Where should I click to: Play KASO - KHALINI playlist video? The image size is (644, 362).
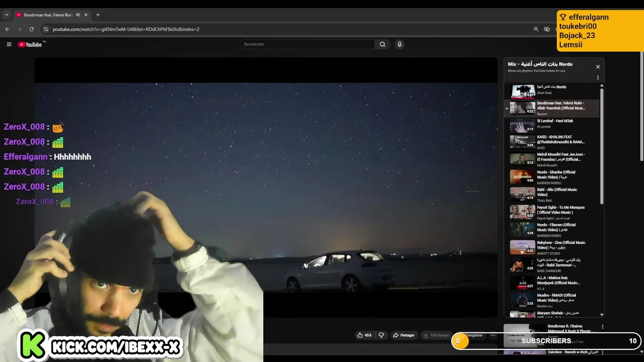551,142
